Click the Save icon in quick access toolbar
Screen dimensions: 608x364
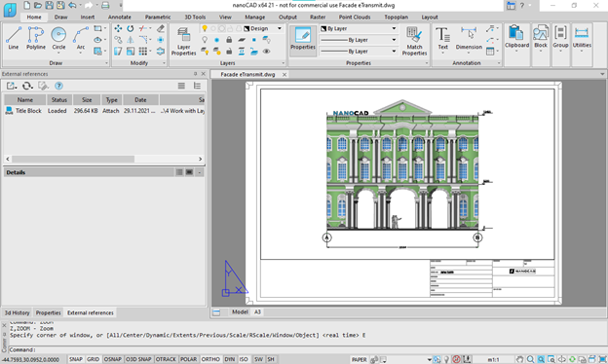click(49, 6)
